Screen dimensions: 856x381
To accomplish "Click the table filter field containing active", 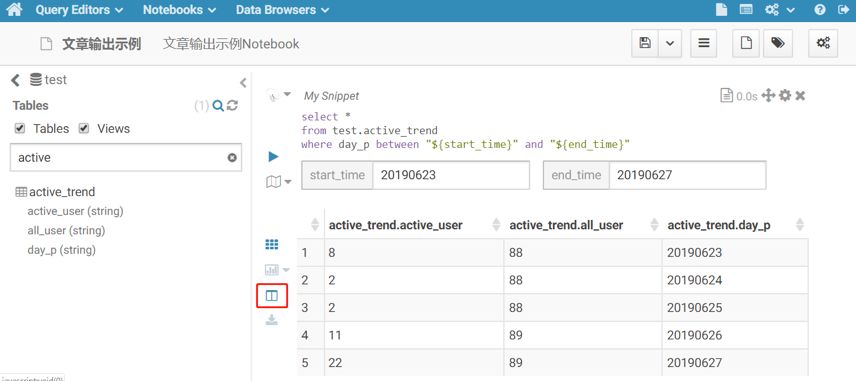I will click(126, 158).
